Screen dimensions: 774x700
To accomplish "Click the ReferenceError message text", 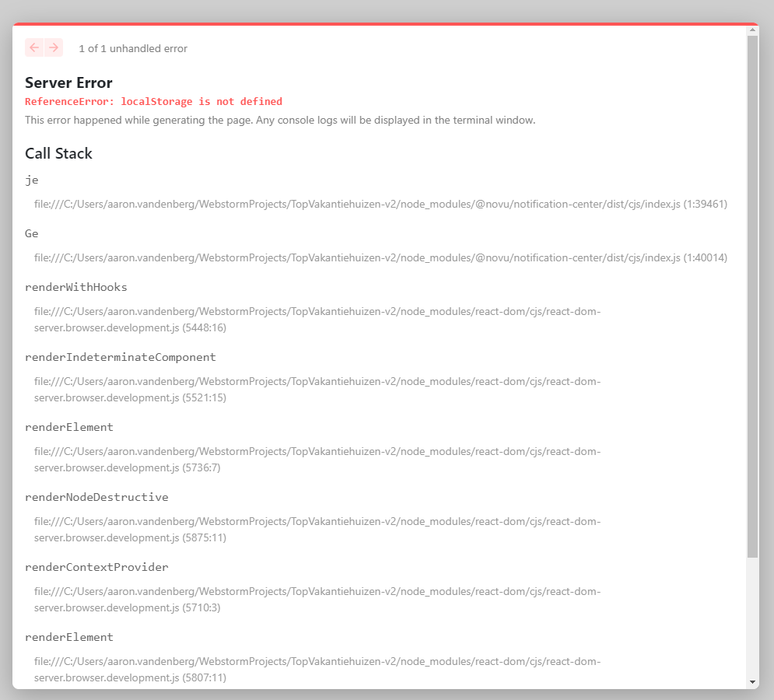I will [152, 101].
